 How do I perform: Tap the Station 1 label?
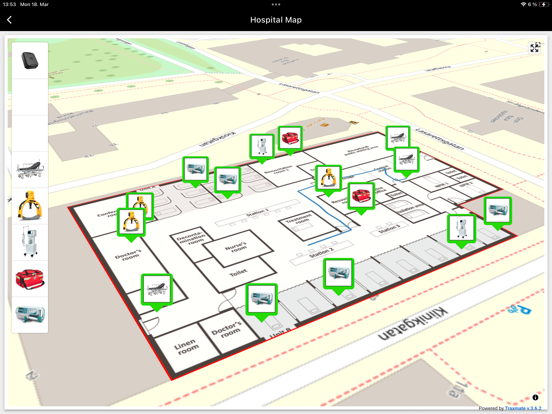click(x=258, y=213)
